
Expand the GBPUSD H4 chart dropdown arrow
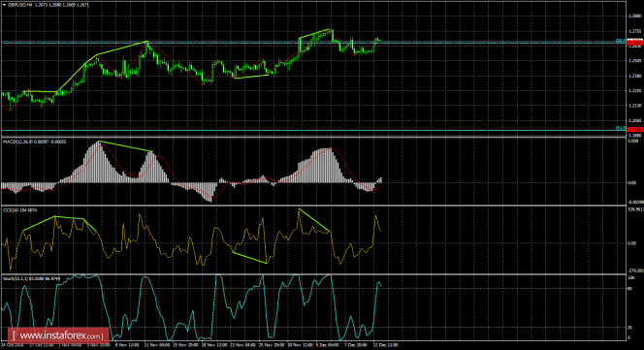pyautogui.click(x=4, y=5)
